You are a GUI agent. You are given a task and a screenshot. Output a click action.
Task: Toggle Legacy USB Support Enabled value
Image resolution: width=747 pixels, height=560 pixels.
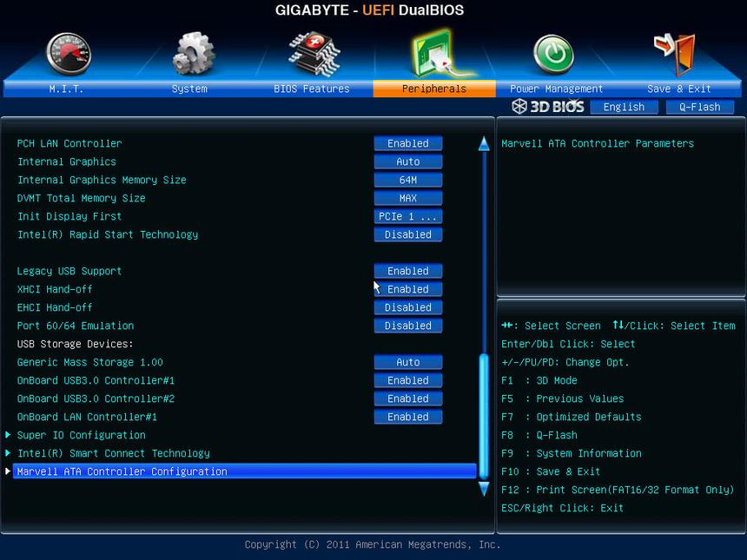click(x=408, y=271)
